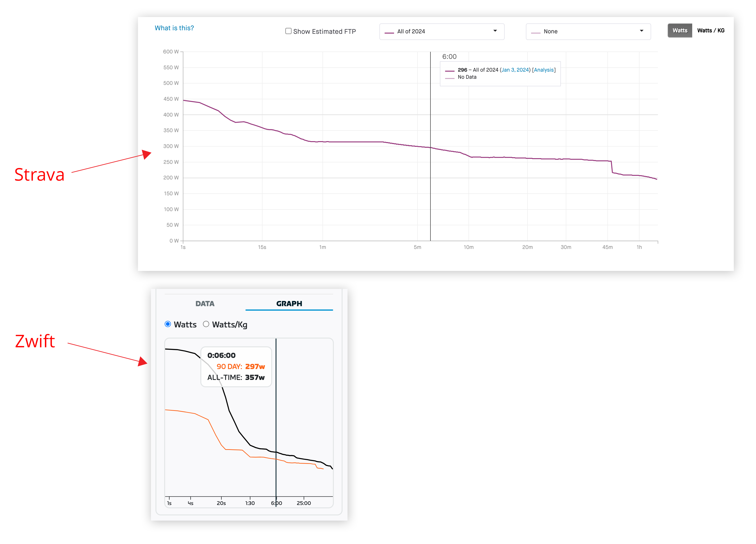Switch to the DATA tab in Zwift
The image size is (756, 544).
pos(205,304)
